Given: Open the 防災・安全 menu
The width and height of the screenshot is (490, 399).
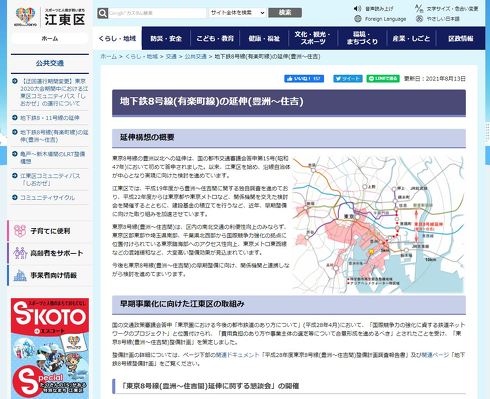Looking at the screenshot, I should pyautogui.click(x=166, y=38).
